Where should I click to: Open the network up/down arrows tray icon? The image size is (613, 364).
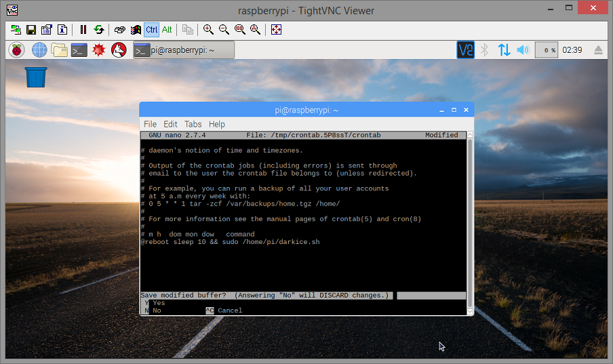click(504, 50)
